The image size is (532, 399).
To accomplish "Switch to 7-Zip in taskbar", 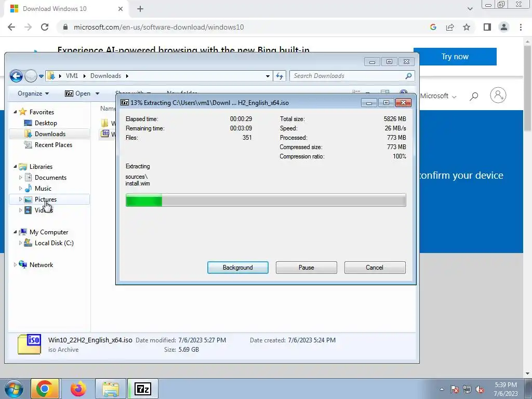I will (x=142, y=389).
